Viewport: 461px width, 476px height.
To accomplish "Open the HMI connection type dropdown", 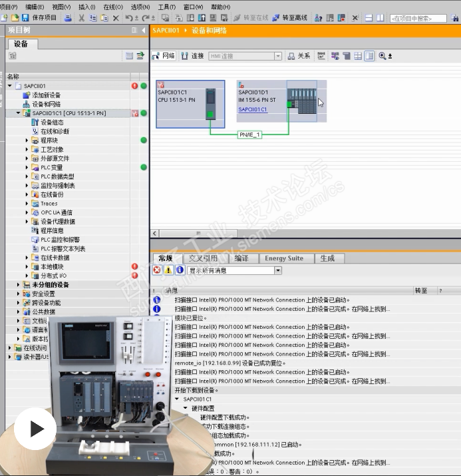I will pos(278,56).
